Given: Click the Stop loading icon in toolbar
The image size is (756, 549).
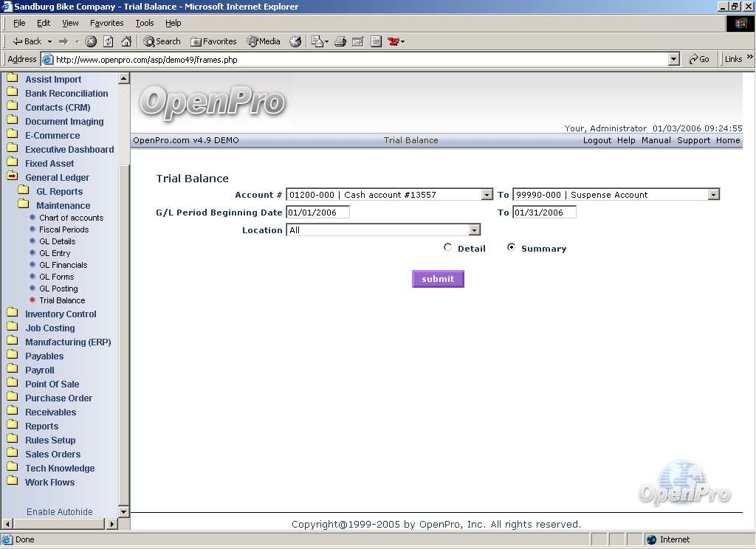Looking at the screenshot, I should point(91,41).
